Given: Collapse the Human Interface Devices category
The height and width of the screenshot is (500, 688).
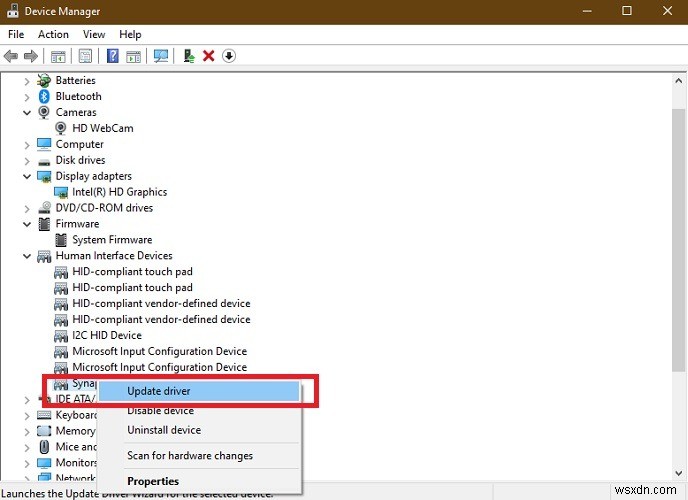Looking at the screenshot, I should pyautogui.click(x=27, y=256).
